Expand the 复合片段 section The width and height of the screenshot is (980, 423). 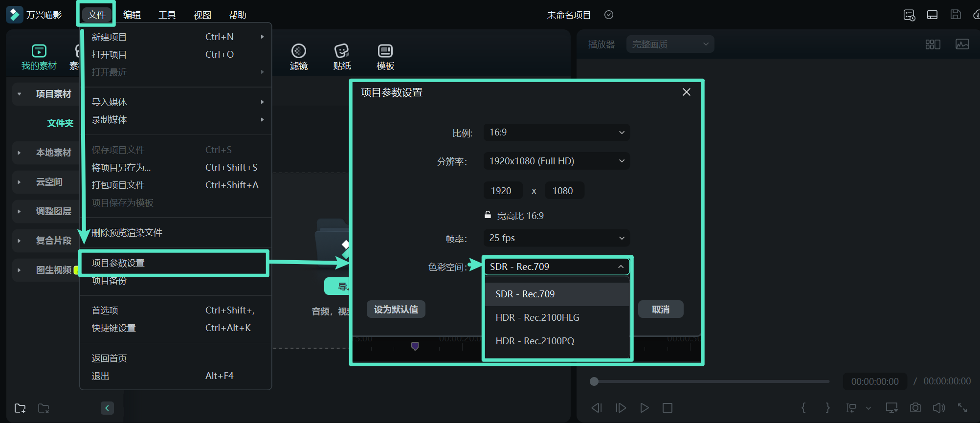click(x=19, y=241)
